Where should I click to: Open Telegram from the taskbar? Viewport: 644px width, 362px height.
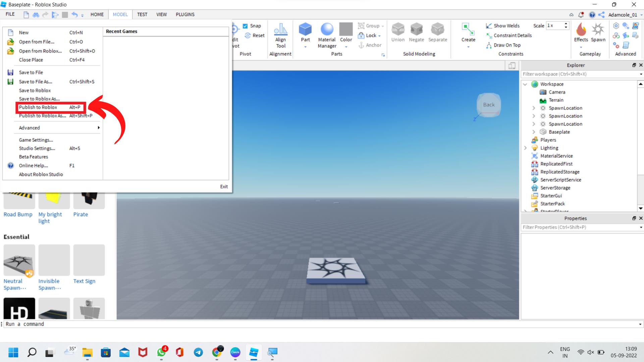click(198, 352)
